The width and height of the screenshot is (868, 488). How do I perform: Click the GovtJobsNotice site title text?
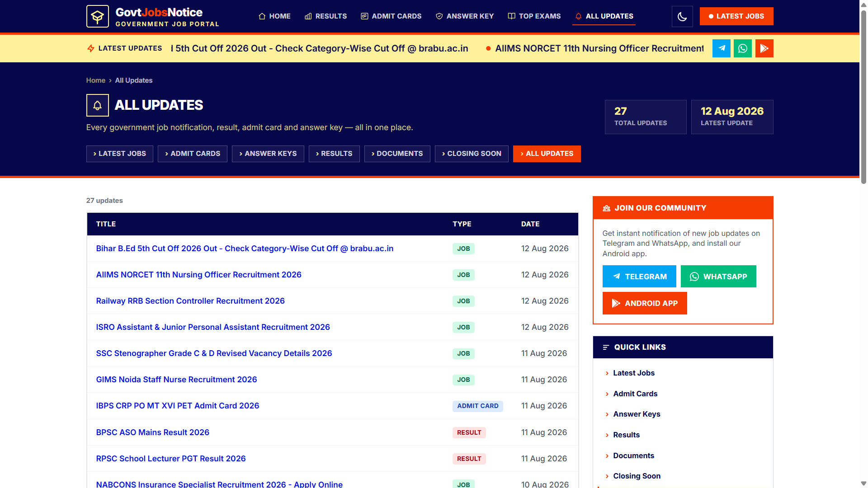159,12
